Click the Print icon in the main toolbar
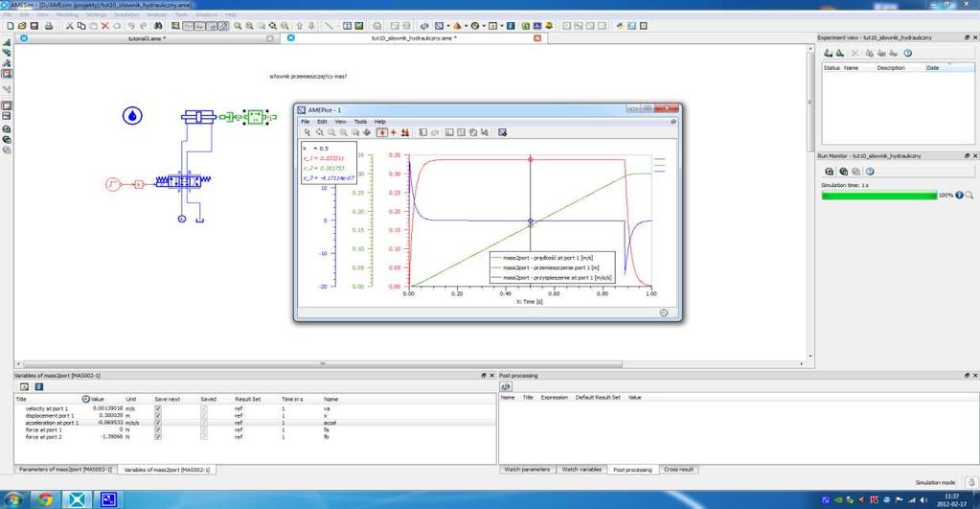 pos(49,26)
